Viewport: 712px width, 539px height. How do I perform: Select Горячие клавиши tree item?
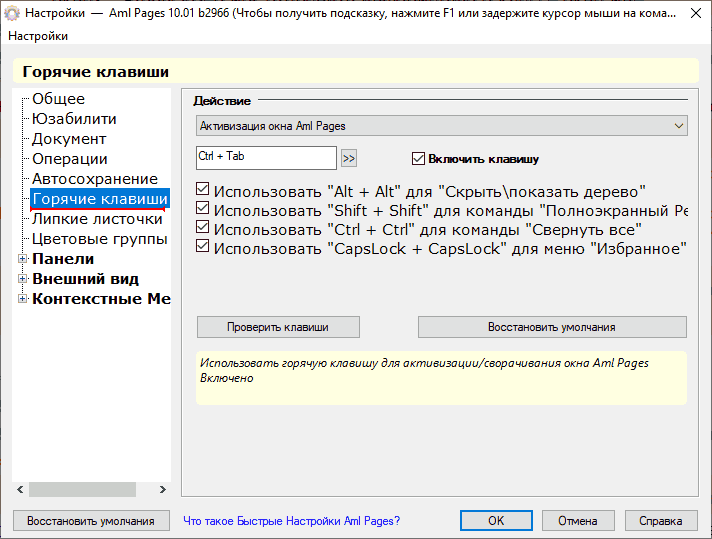coord(100,199)
